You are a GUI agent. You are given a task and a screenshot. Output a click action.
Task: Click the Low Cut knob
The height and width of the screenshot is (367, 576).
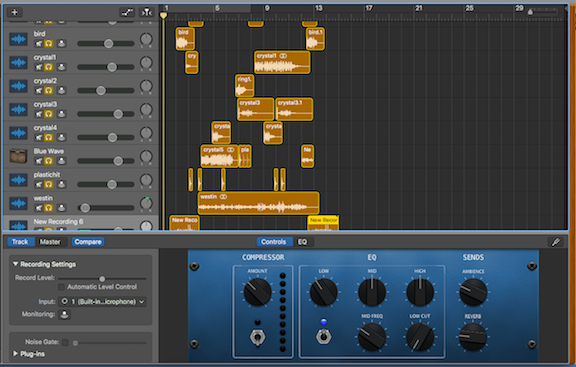pyautogui.click(x=420, y=337)
